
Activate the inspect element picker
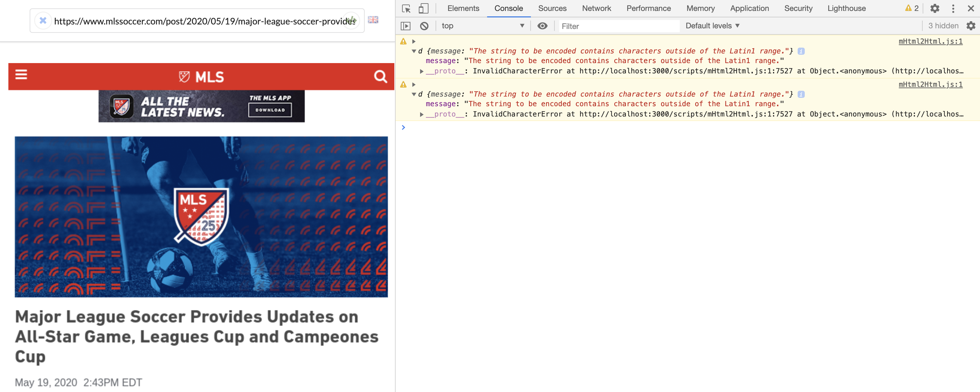click(406, 8)
